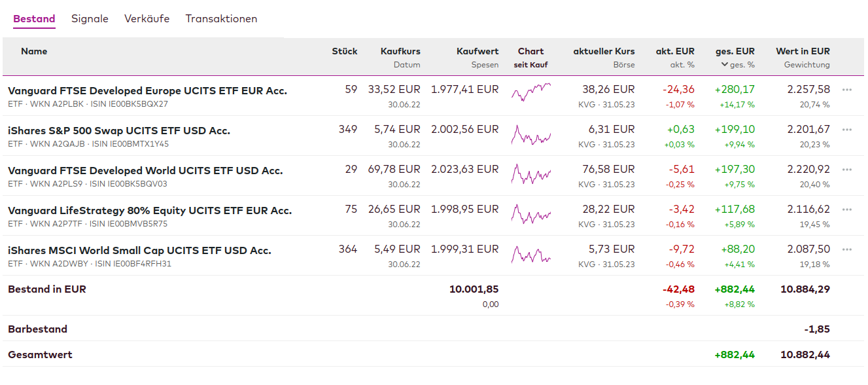The image size is (868, 385).
Task: Open iShares MSCI World Small Cap ETF
Action: pyautogui.click(x=139, y=251)
